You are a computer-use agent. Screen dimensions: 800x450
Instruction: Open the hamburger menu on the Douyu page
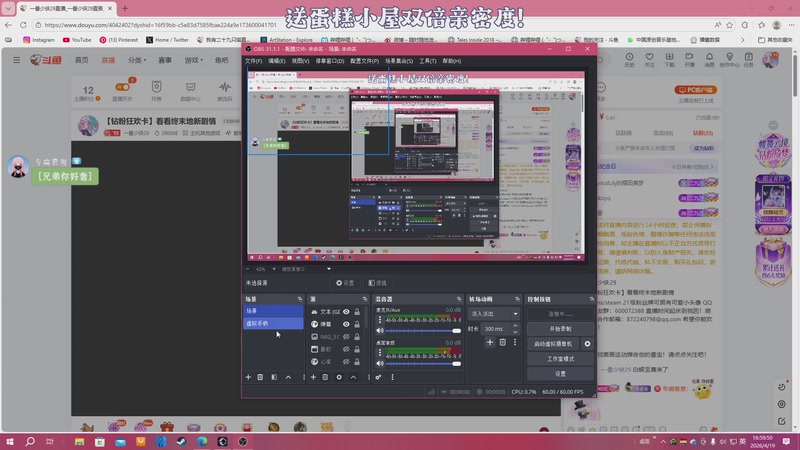(16, 60)
